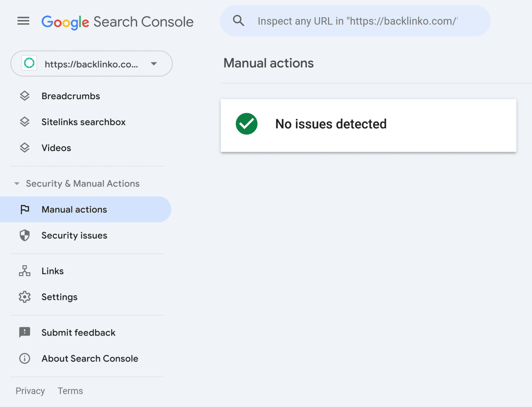Select the Sitelinks searchbox enhancement icon
This screenshot has width=532, height=407.
click(24, 122)
